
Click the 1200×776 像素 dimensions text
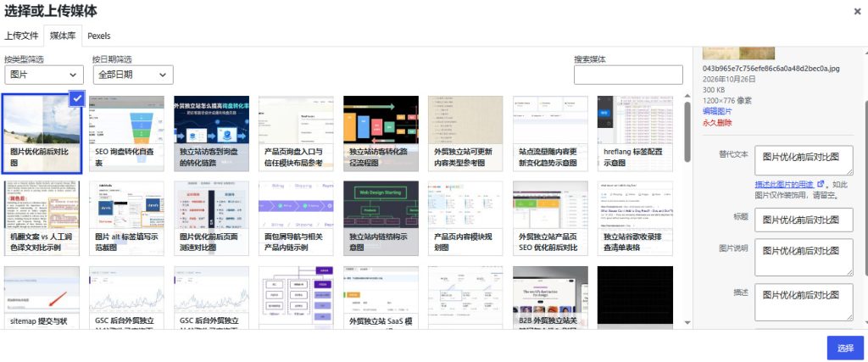(727, 101)
